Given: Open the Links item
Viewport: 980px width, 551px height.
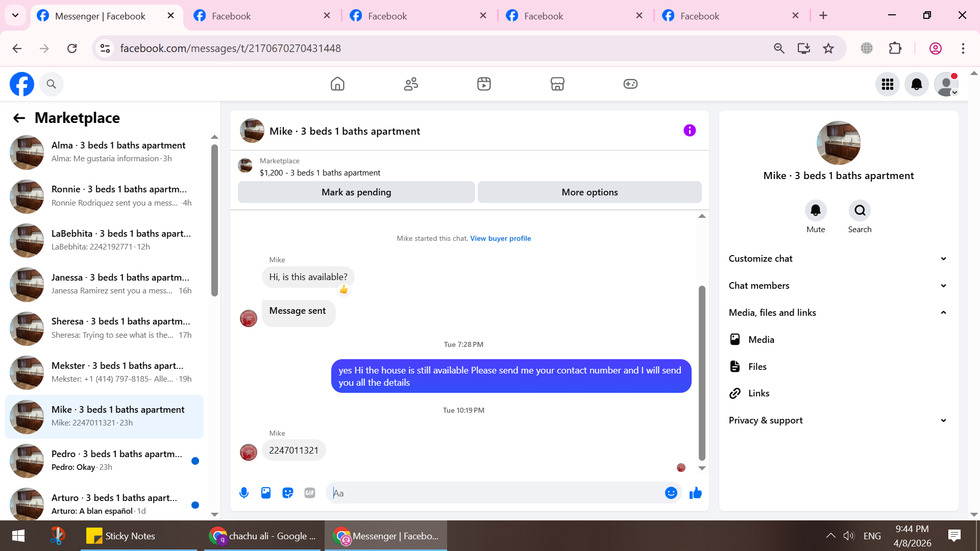Looking at the screenshot, I should coord(758,393).
